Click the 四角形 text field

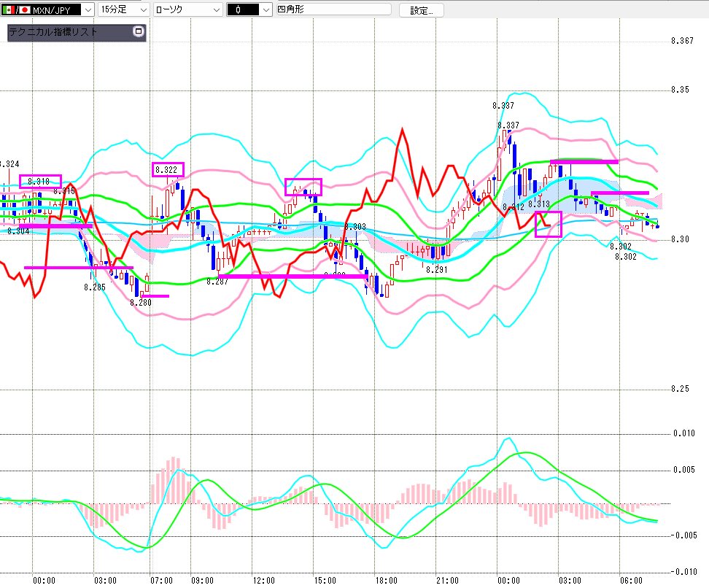coord(333,9)
